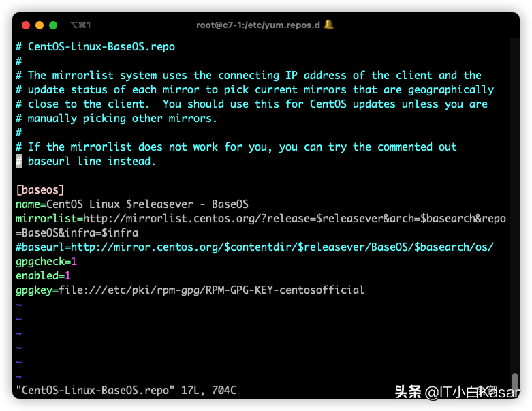
Task: Click the gpgkey RPM-GPG-KEY-centosofficial file path
Action: [x=211, y=290]
